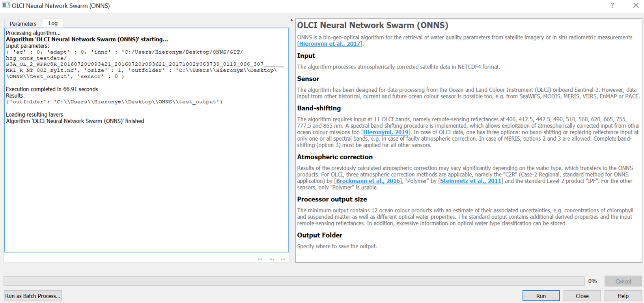Click the main help title 'OLCI Neural Network Swarm (ONNS)'
The image size is (644, 303).
[x=372, y=26]
